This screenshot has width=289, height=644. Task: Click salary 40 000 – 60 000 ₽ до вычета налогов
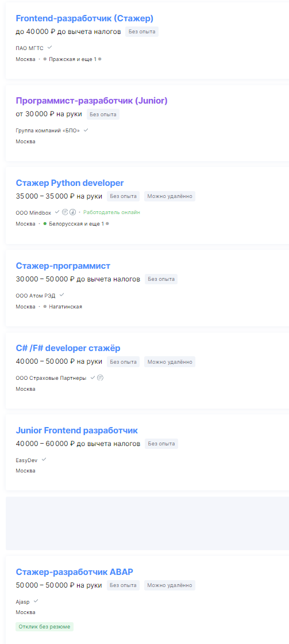point(78,444)
